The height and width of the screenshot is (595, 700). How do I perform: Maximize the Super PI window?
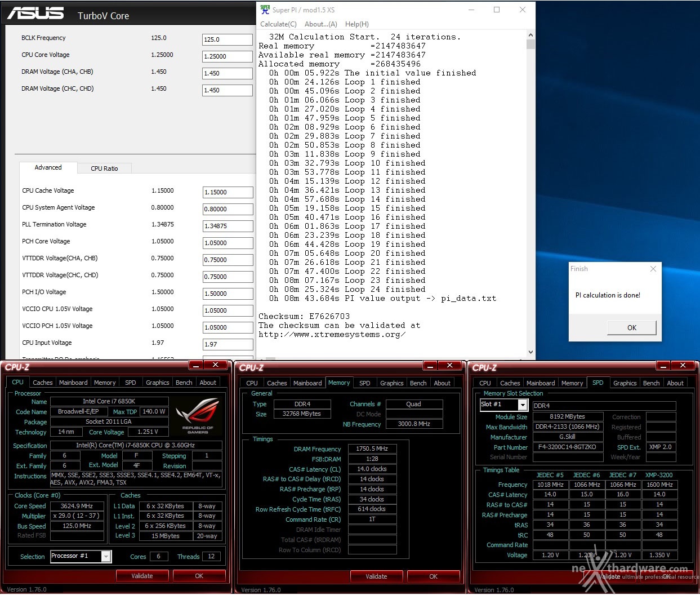click(497, 10)
